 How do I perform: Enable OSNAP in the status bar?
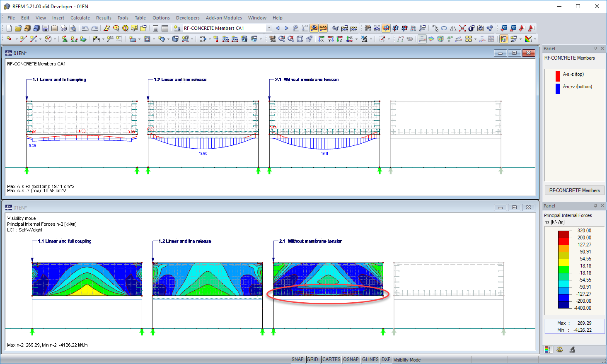click(351, 359)
